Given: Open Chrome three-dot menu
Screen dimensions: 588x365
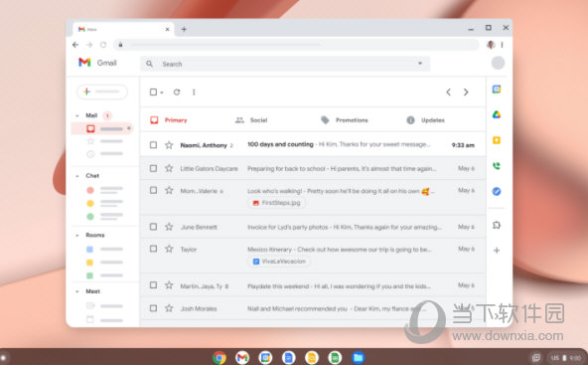Looking at the screenshot, I should pos(502,45).
